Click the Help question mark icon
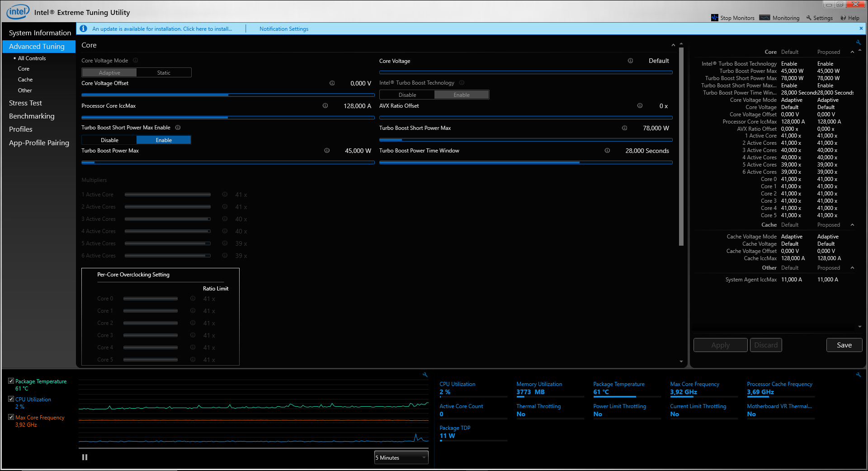Viewport: 868px width, 471px height. click(x=843, y=18)
